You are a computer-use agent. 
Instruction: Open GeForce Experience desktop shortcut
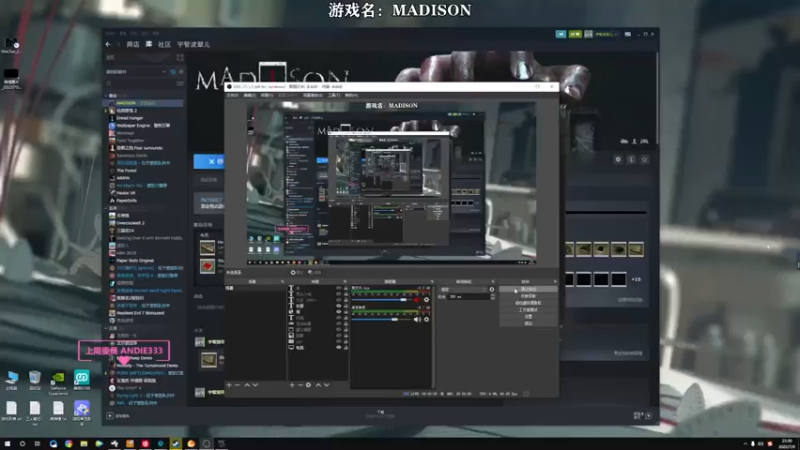[58, 382]
